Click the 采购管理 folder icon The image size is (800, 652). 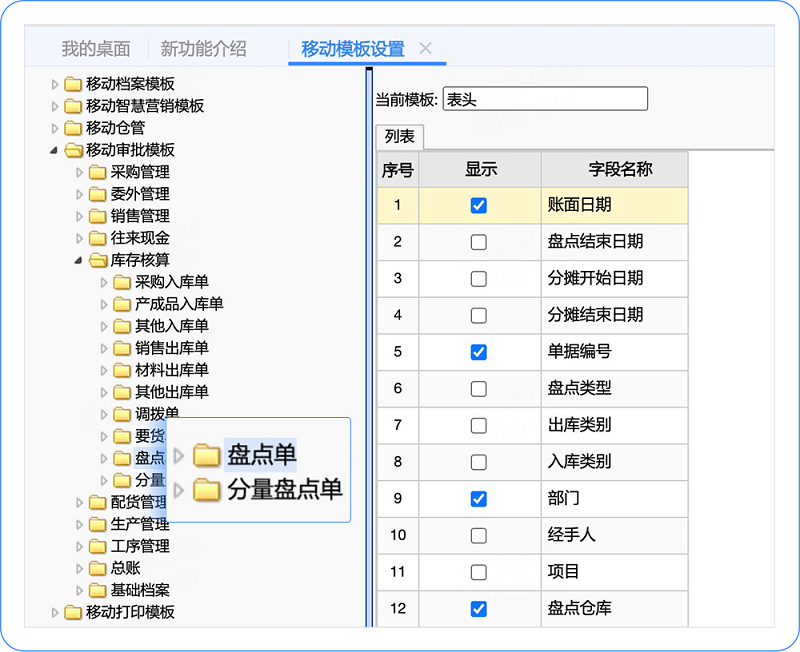(97, 172)
